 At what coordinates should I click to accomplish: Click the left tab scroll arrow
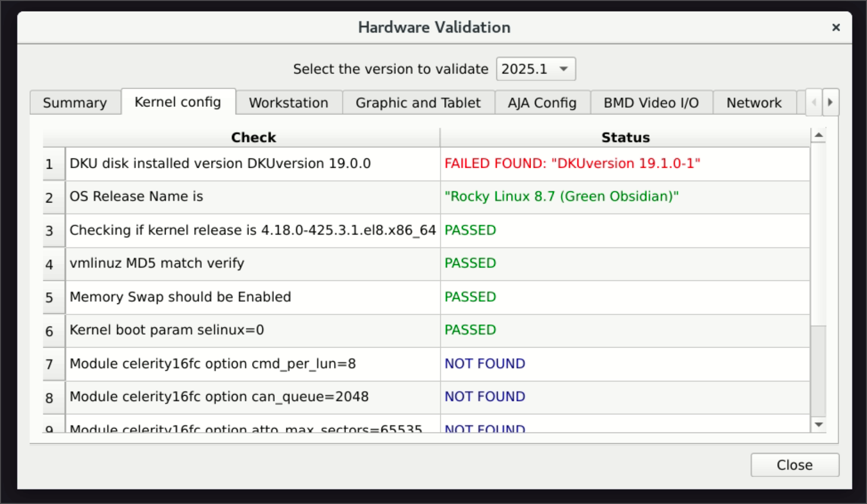(x=814, y=102)
